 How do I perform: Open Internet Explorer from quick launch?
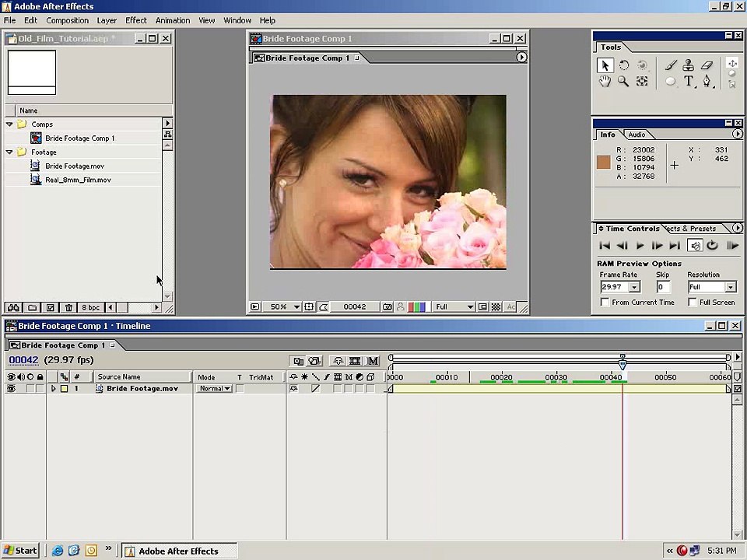[58, 551]
